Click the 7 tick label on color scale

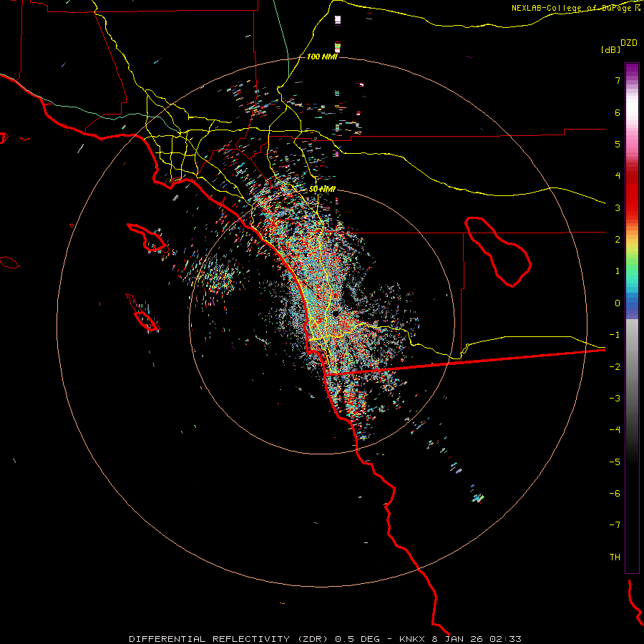tap(618, 80)
